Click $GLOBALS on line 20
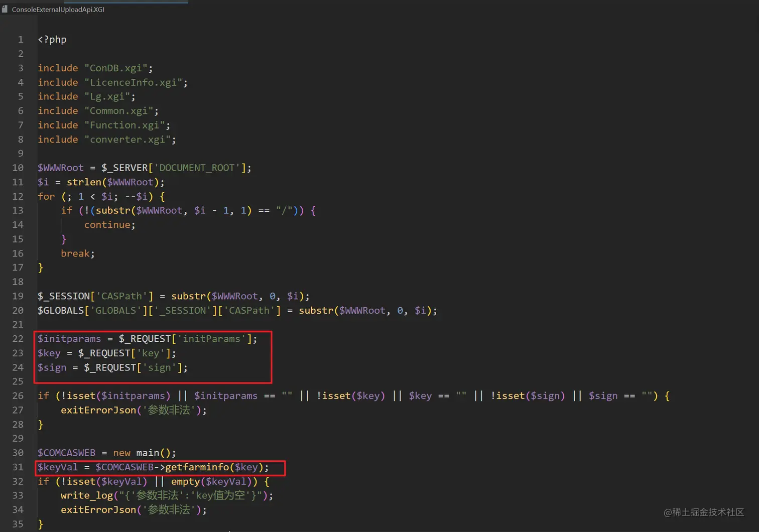The image size is (759, 532). pyautogui.click(x=61, y=311)
